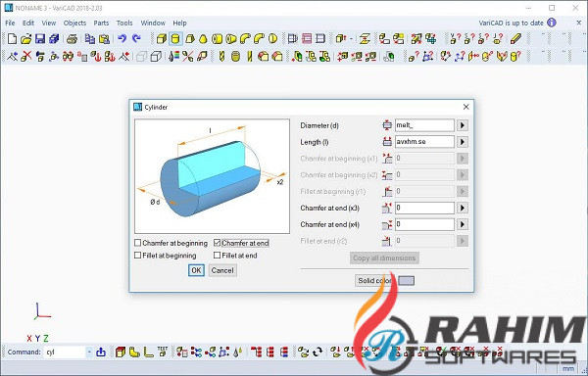Image resolution: width=588 pixels, height=376 pixels.
Task: Cancel the Cylinder dialog
Action: click(x=222, y=270)
